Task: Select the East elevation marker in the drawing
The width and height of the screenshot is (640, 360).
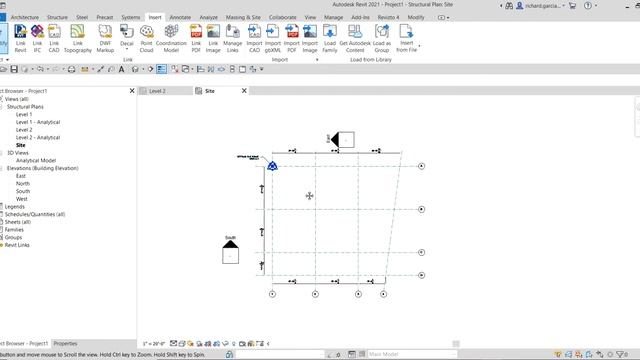Action: point(342,140)
